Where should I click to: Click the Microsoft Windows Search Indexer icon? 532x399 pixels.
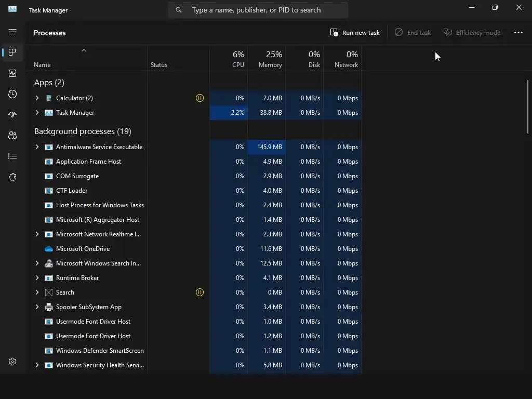(x=49, y=263)
